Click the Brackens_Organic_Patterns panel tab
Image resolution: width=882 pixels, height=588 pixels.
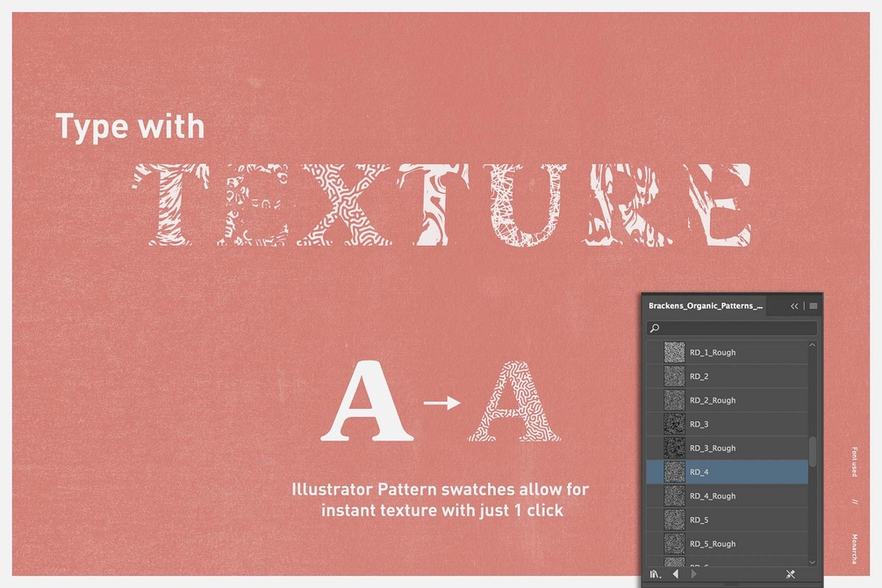point(706,305)
